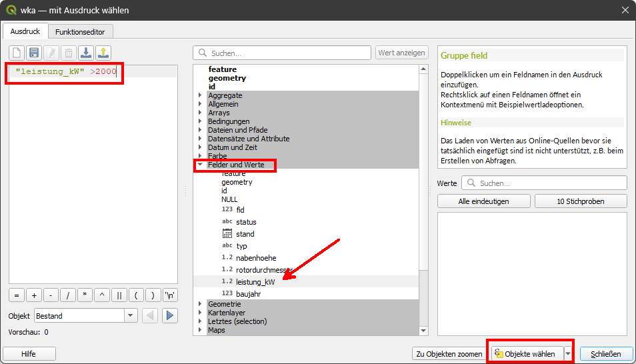The image size is (636, 364).
Task: Select the baujahr field
Action: click(x=248, y=294)
